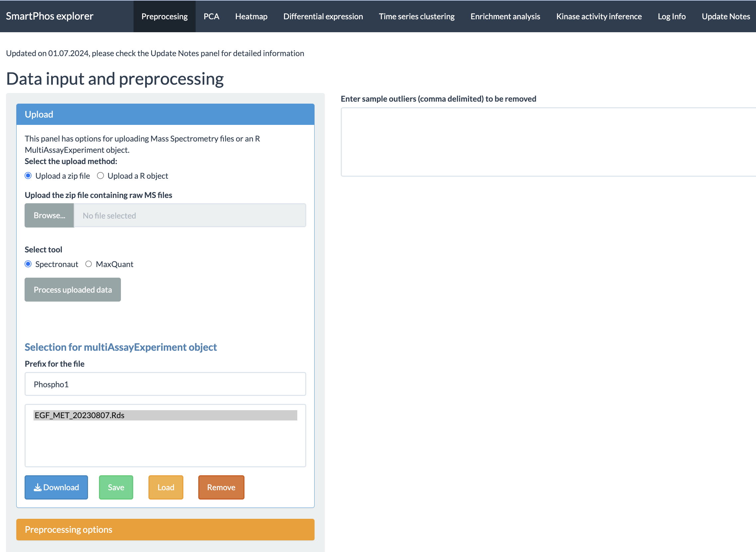Open Kinase activity inference tab
Viewport: 756px width, 552px height.
[x=599, y=16]
